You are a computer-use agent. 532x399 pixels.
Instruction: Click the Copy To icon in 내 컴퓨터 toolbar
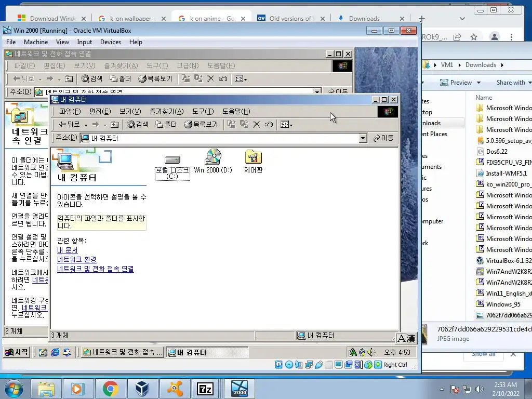coord(244,125)
